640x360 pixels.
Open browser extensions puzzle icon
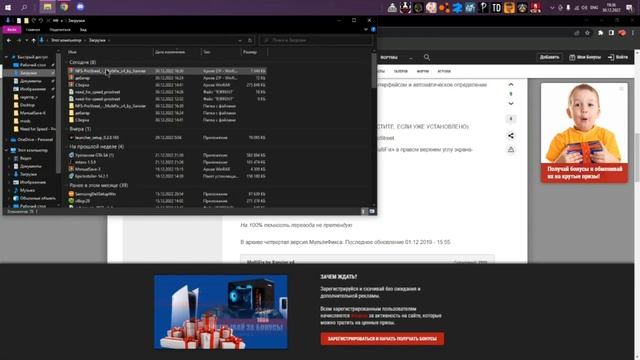pyautogui.click(x=600, y=33)
